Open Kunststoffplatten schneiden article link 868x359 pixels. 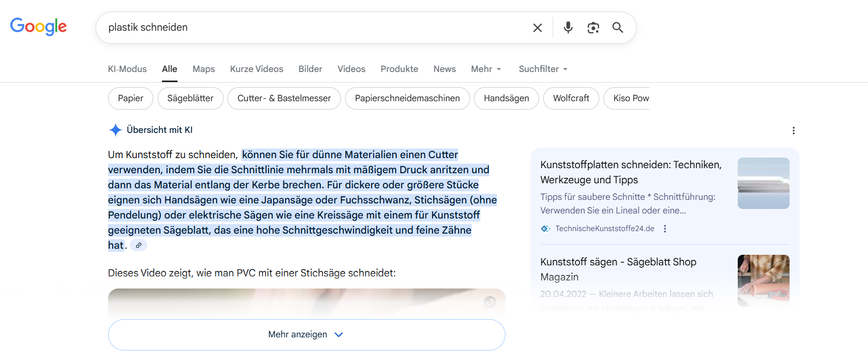(x=630, y=172)
